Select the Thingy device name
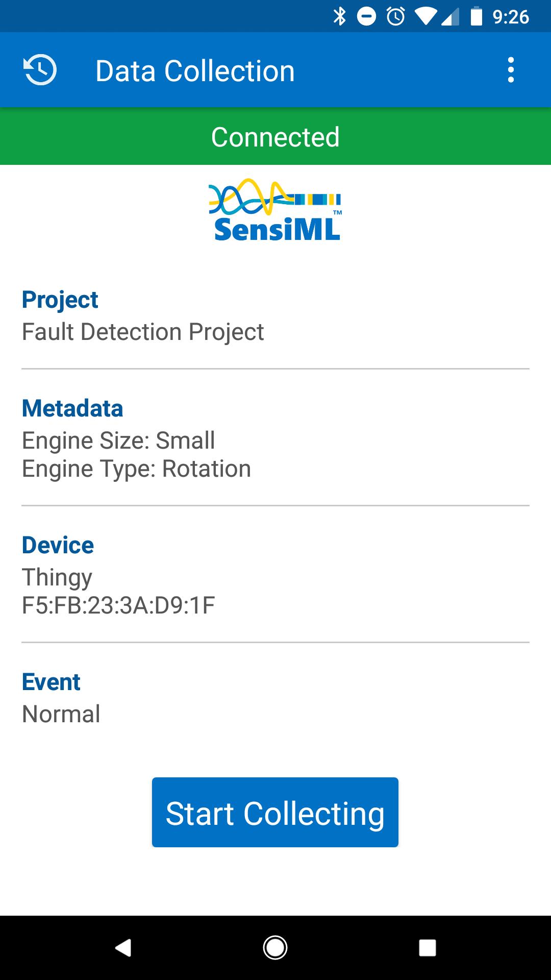The height and width of the screenshot is (980, 551). (x=57, y=577)
